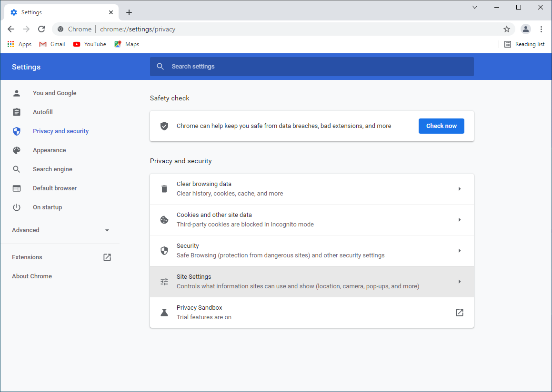552x392 pixels.
Task: Bookmark this page with the star icon
Action: [x=507, y=29]
